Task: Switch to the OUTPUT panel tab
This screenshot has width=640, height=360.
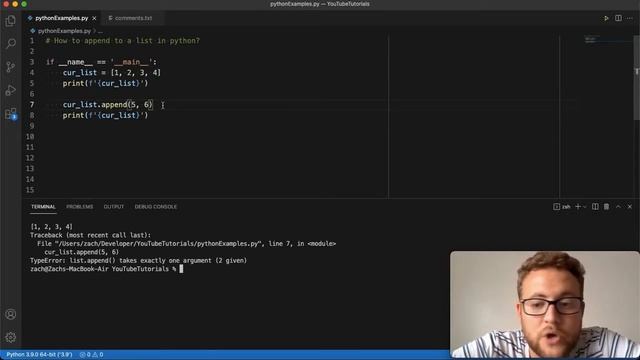Action: click(114, 207)
